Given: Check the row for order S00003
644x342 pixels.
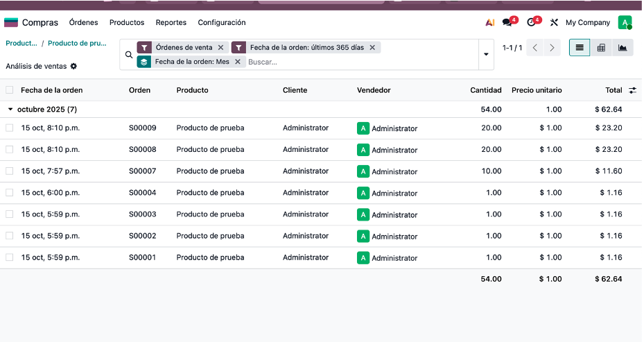Looking at the screenshot, I should 10,214.
